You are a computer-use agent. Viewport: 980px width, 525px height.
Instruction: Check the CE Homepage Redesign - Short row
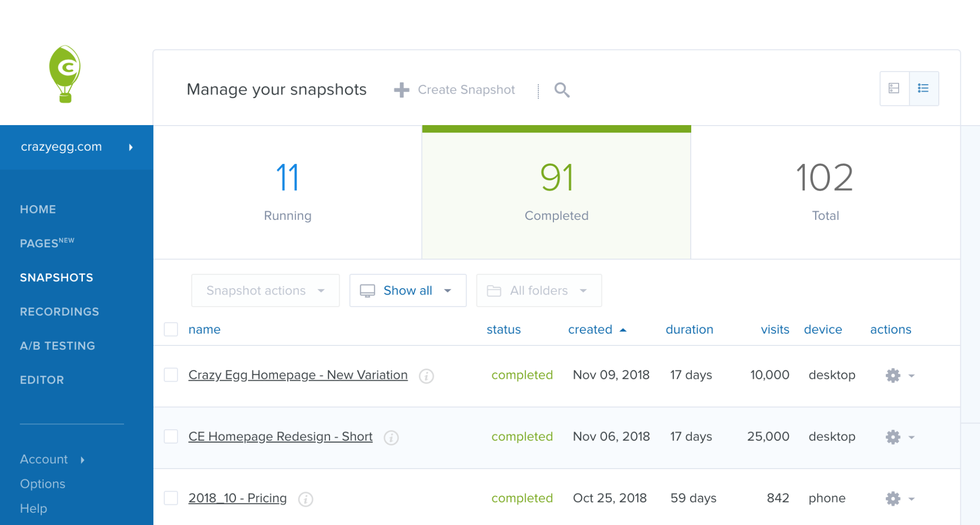(x=171, y=436)
